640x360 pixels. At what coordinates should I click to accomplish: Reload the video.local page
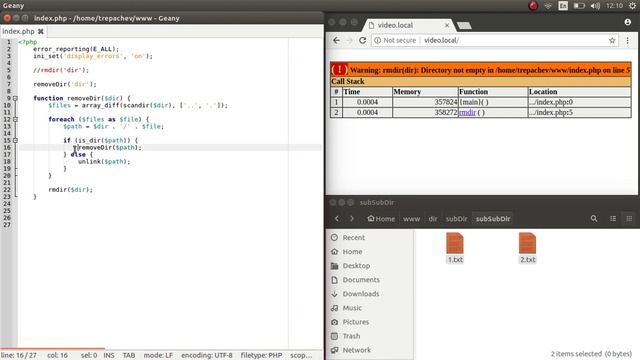pos(362,40)
